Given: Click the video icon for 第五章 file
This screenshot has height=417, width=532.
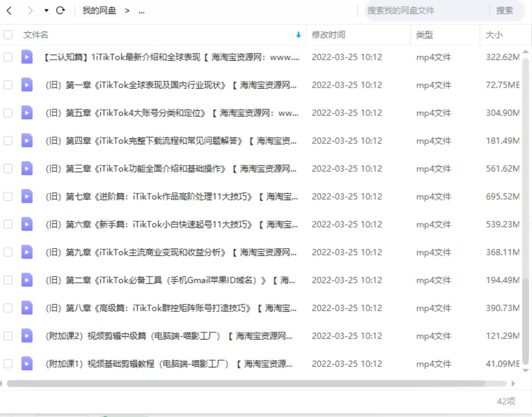Looking at the screenshot, I should pos(27,113).
